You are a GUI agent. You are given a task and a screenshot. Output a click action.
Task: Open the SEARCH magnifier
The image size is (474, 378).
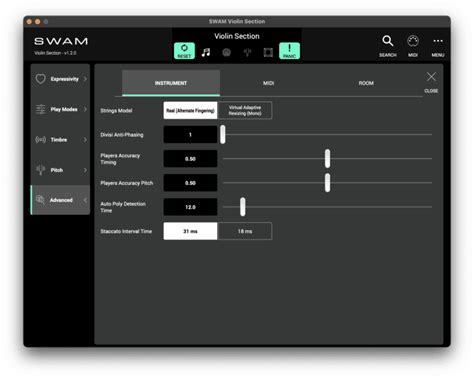point(388,46)
